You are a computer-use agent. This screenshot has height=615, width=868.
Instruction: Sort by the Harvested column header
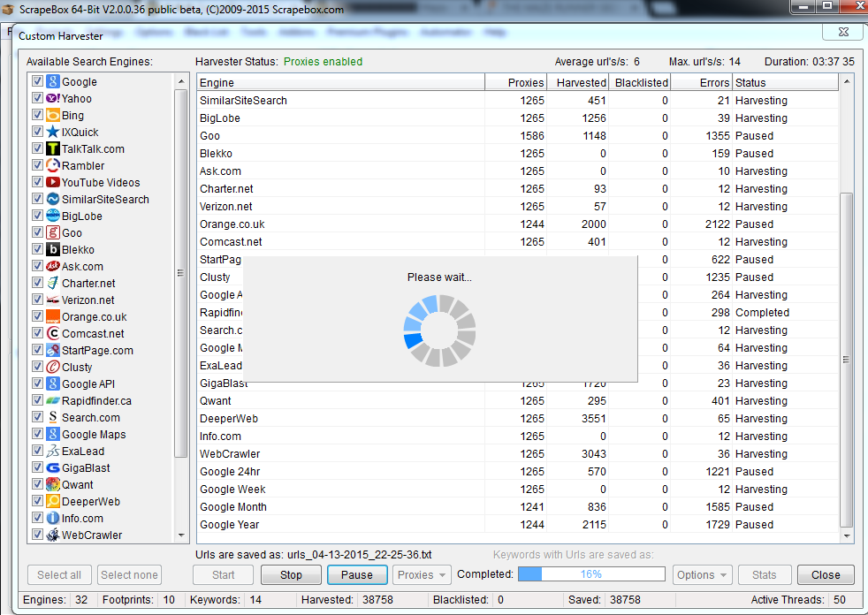[x=578, y=82]
